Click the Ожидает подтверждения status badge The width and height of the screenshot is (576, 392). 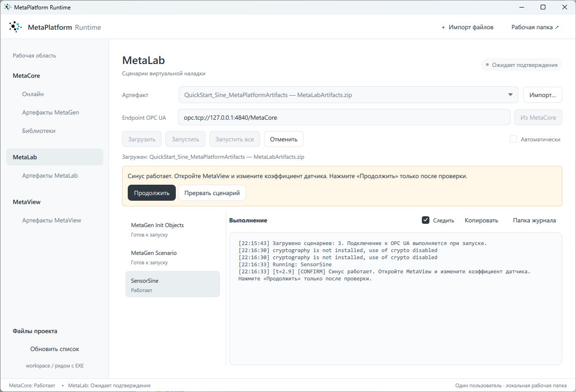click(x=521, y=65)
